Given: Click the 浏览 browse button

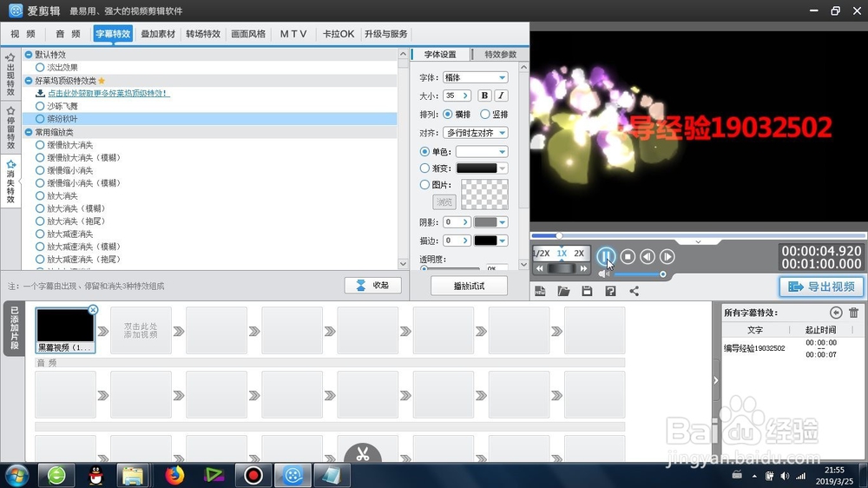Looking at the screenshot, I should tap(444, 201).
